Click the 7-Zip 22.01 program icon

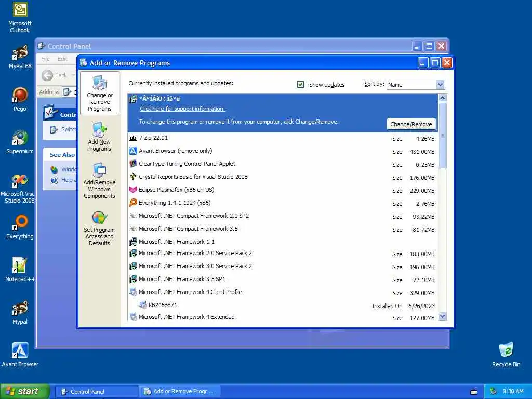[133, 138]
